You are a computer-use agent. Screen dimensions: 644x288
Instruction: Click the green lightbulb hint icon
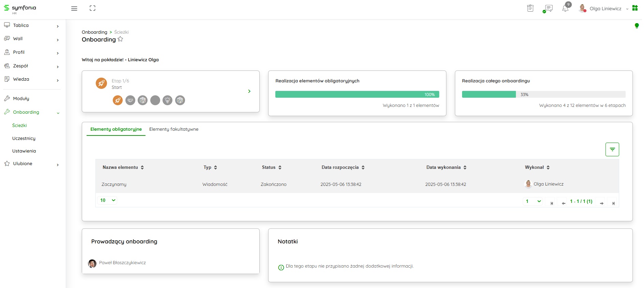[x=637, y=26]
